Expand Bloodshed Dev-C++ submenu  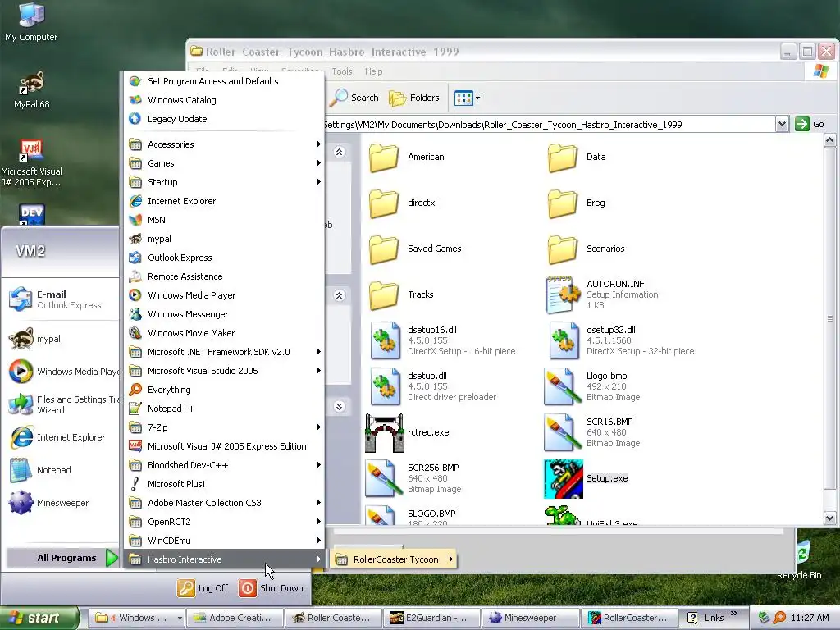224,465
